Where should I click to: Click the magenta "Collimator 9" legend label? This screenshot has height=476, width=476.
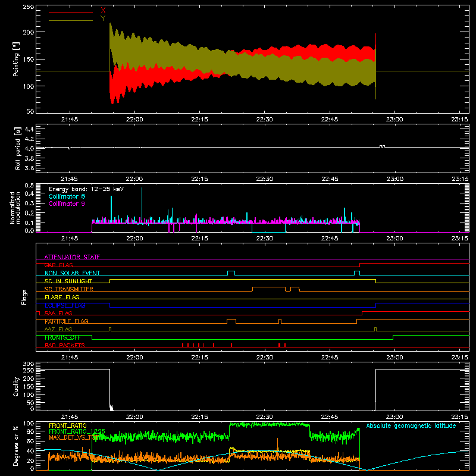click(67, 203)
